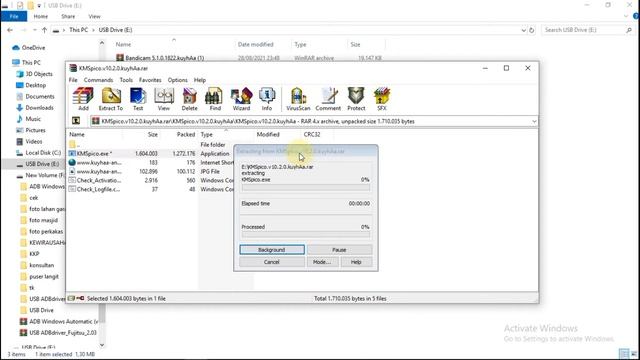The width and height of the screenshot is (640, 360).
Task: Sort by the Packed column
Action: (186, 134)
